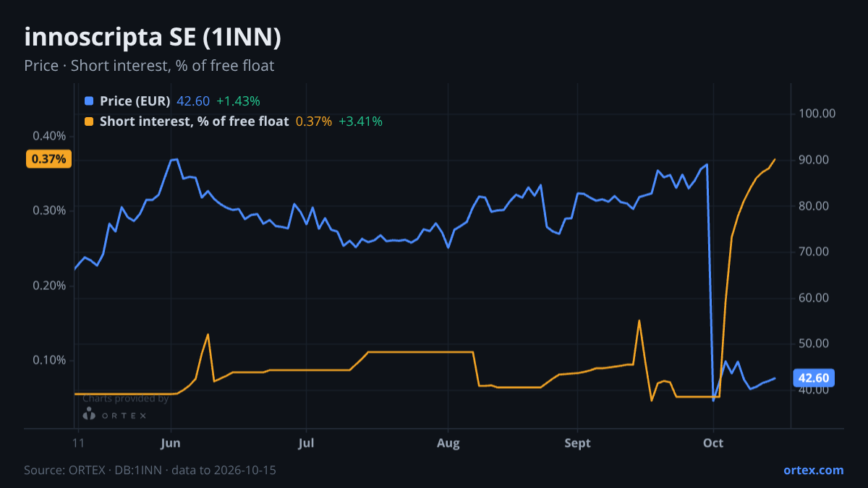Click the Oct x-axis label
This screenshot has height=488, width=868.
coord(713,443)
